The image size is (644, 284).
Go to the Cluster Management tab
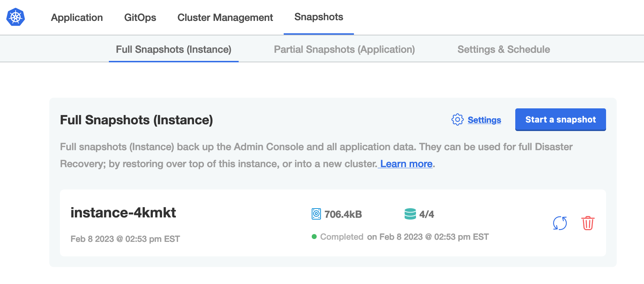(225, 17)
